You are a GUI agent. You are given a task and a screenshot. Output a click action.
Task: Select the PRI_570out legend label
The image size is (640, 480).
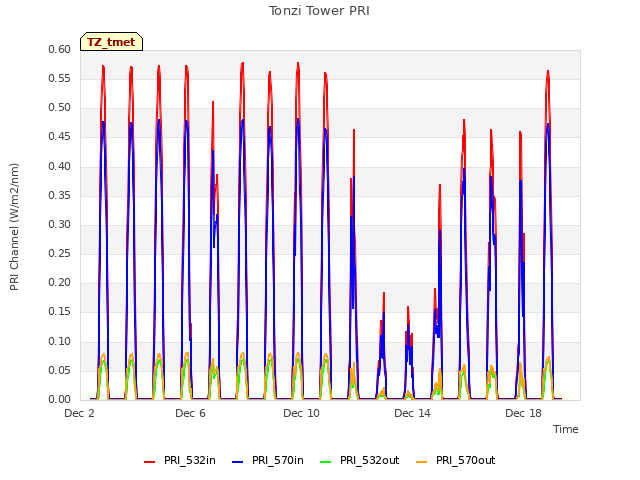(x=466, y=460)
